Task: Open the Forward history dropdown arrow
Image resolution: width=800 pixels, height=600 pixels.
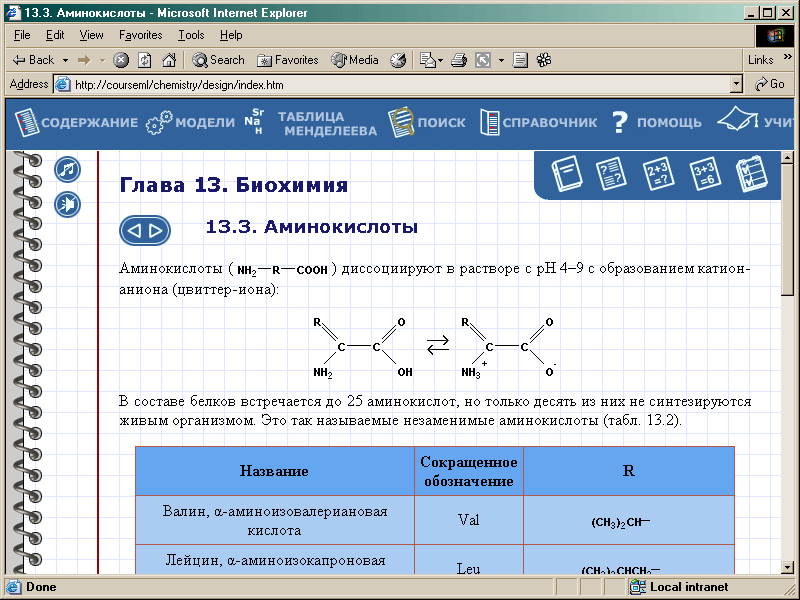Action: [102, 60]
